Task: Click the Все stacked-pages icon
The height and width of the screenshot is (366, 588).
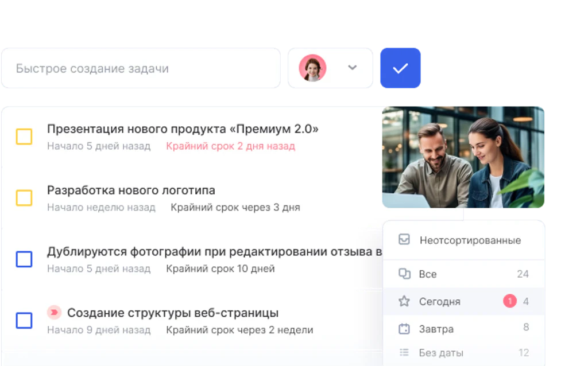Action: tap(404, 274)
